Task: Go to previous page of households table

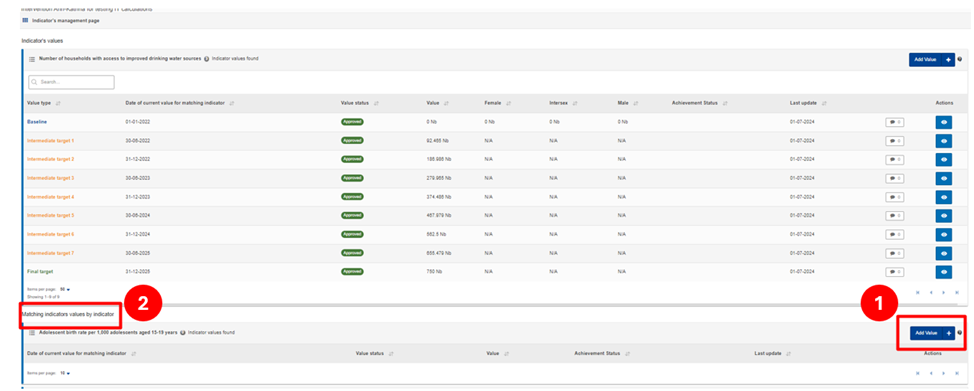Action: click(x=931, y=292)
